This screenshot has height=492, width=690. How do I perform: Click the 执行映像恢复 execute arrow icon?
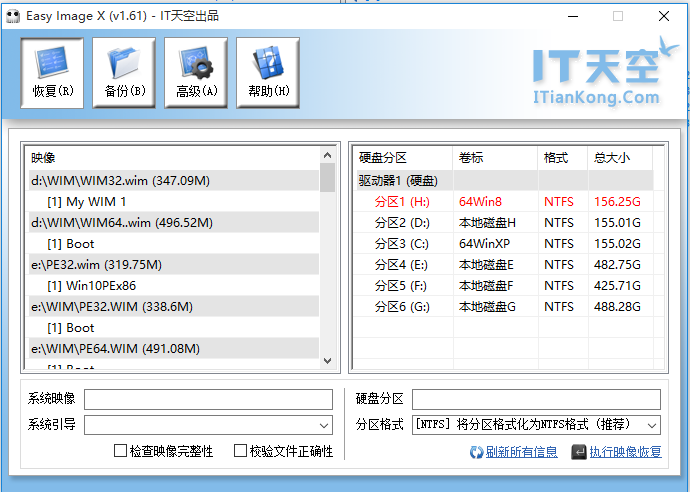(579, 452)
